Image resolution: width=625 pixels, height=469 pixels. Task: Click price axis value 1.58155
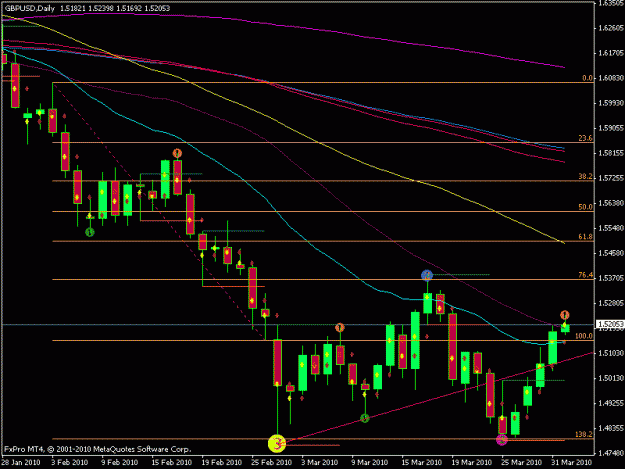coord(611,153)
